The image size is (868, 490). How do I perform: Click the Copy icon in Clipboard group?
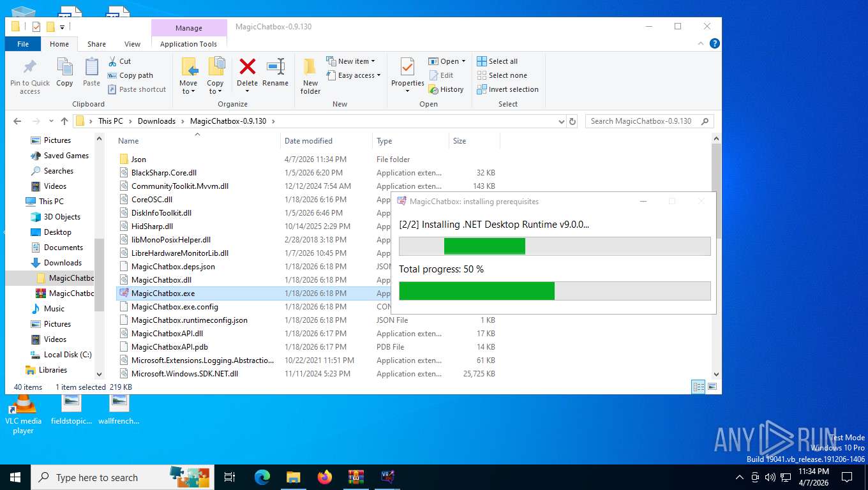(x=64, y=67)
